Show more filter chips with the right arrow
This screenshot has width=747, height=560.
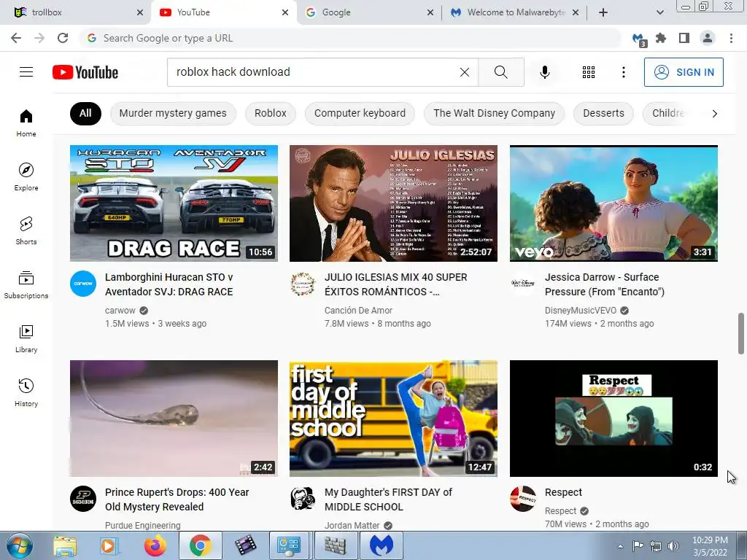point(714,113)
